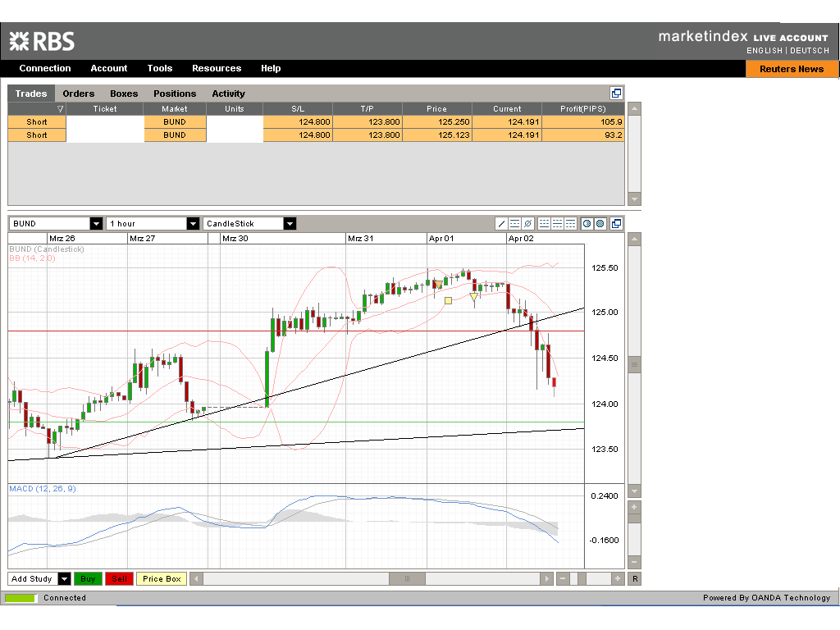Select the Trades tab
This screenshot has width=840, height=630.
pyautogui.click(x=31, y=94)
